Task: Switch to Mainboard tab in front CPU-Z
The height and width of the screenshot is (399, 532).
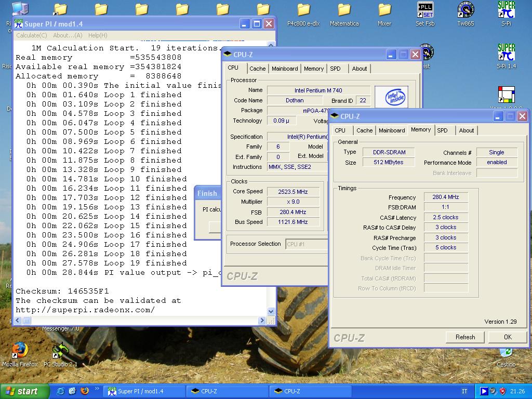Action: [x=392, y=130]
